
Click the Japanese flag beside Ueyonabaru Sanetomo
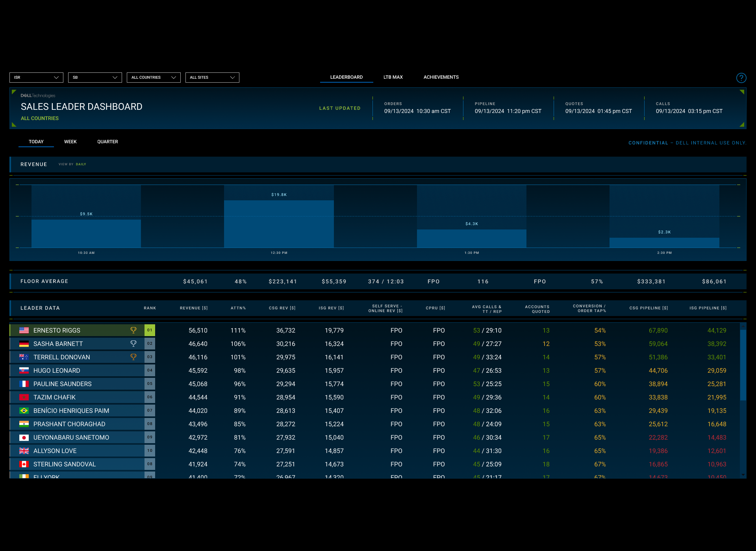coord(24,438)
